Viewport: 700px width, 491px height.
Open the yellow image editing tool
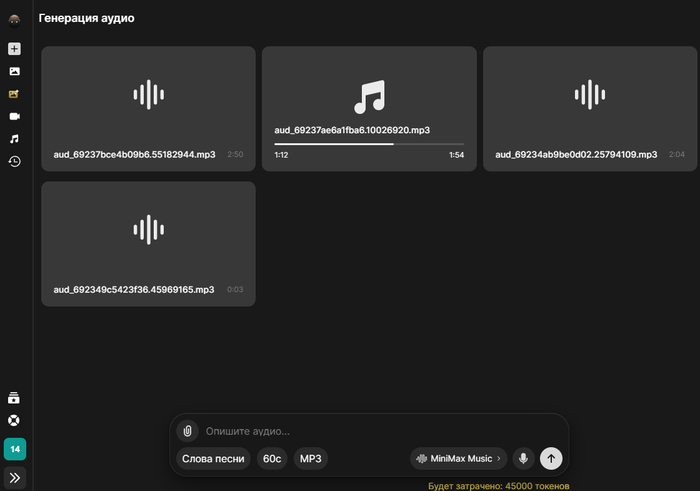tap(14, 94)
